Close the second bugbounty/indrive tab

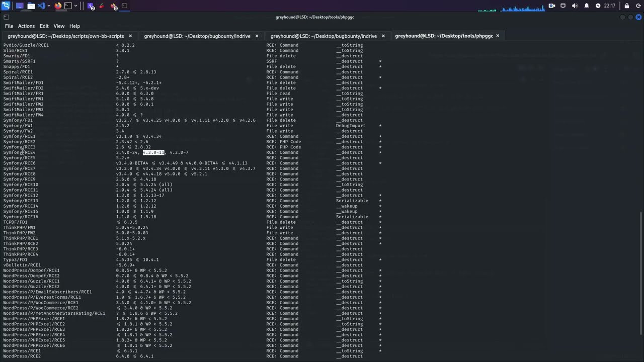(383, 36)
